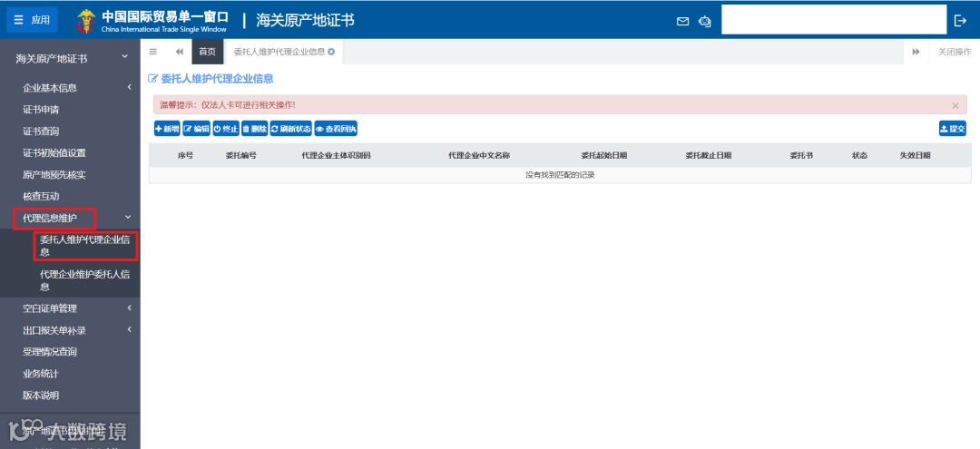The height and width of the screenshot is (449, 980).
Task: Click the 海关原产地证书 header title
Action: tap(305, 21)
